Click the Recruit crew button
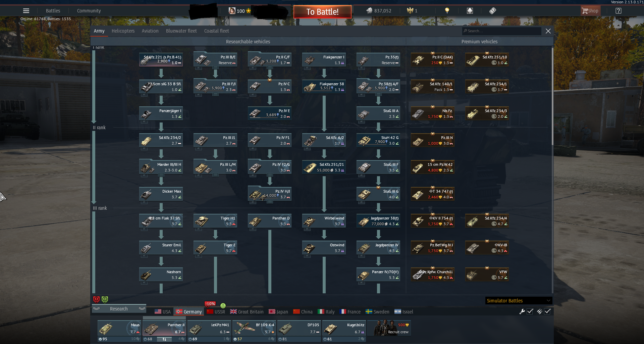The image size is (644, 344). [389, 328]
